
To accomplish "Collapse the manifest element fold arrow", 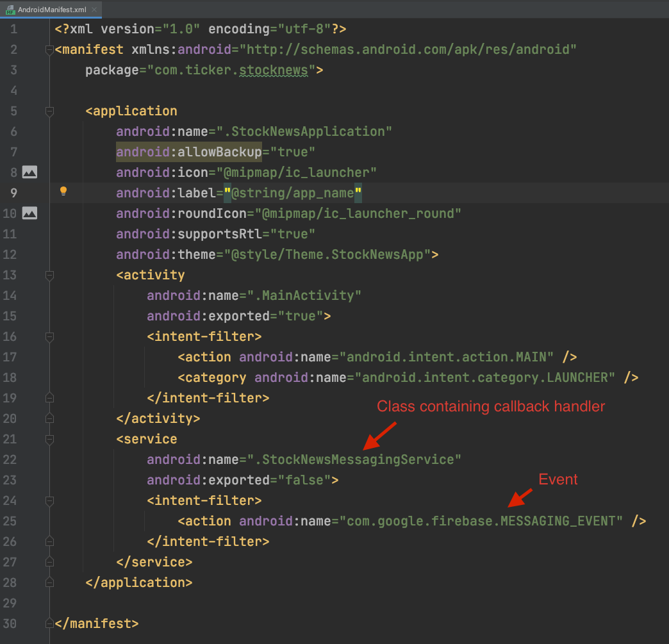I will tap(49, 51).
